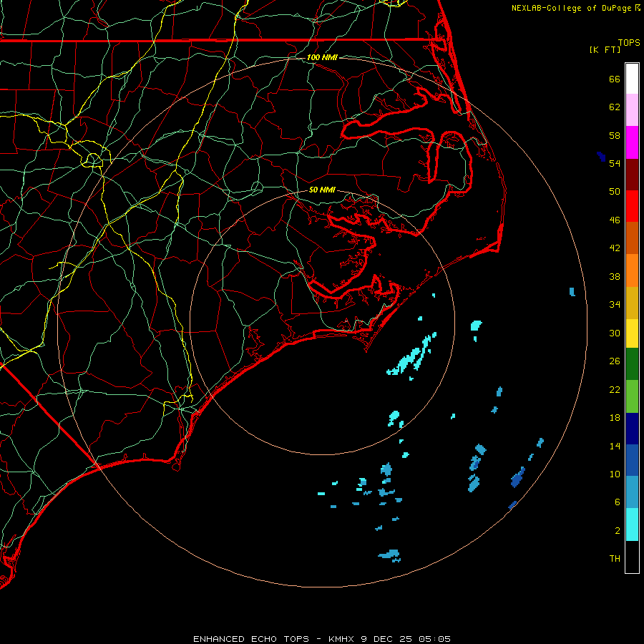Click the legend value 2

[618, 531]
